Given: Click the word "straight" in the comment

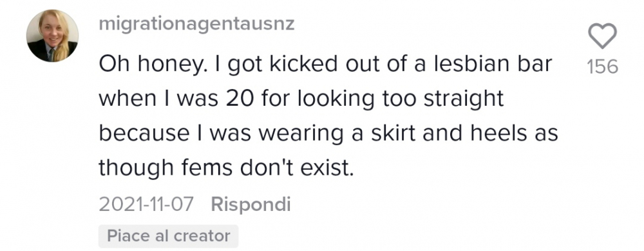Looking at the screenshot, I should 463,101.
